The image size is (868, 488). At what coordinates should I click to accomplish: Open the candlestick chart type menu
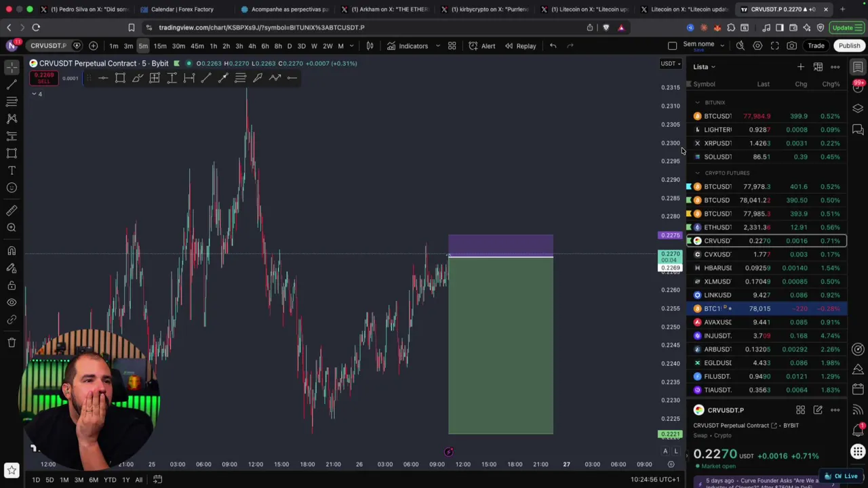(x=370, y=45)
